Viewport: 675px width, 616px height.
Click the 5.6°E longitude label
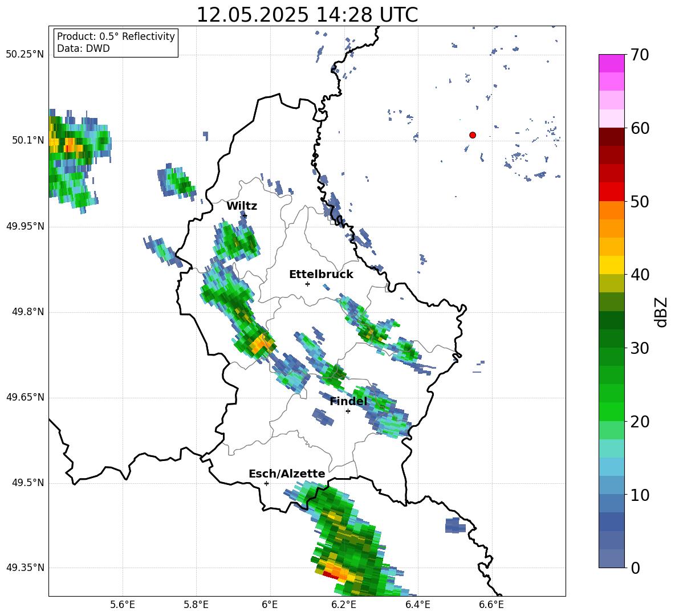[x=123, y=605]
